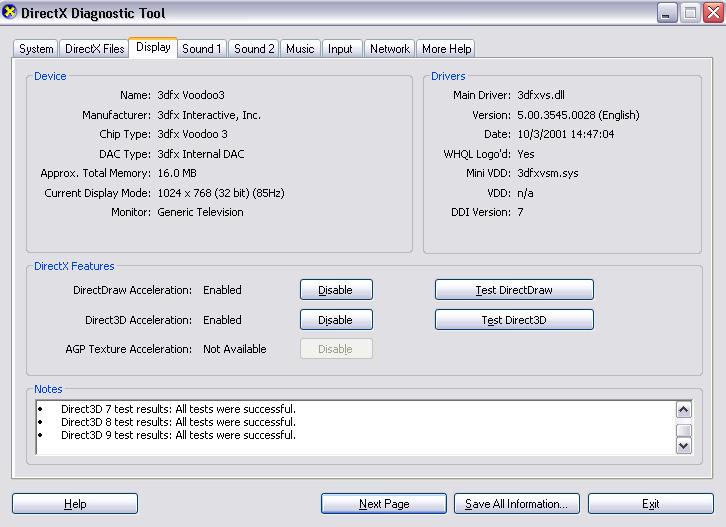This screenshot has width=726, height=527.
Task: Minimize the DirectX Diagnostic Tool window
Action: 667,13
